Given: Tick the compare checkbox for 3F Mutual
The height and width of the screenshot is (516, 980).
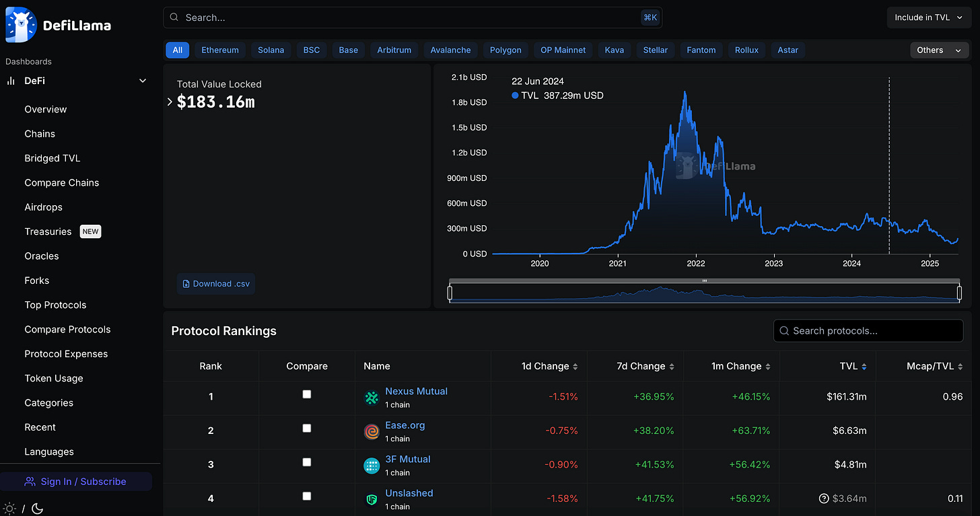Looking at the screenshot, I should [307, 462].
